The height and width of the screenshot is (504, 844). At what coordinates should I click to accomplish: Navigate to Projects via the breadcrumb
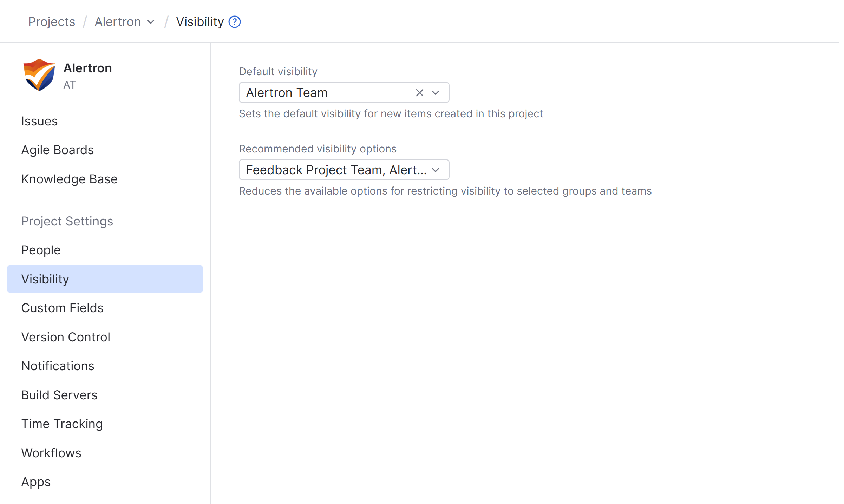pyautogui.click(x=52, y=21)
